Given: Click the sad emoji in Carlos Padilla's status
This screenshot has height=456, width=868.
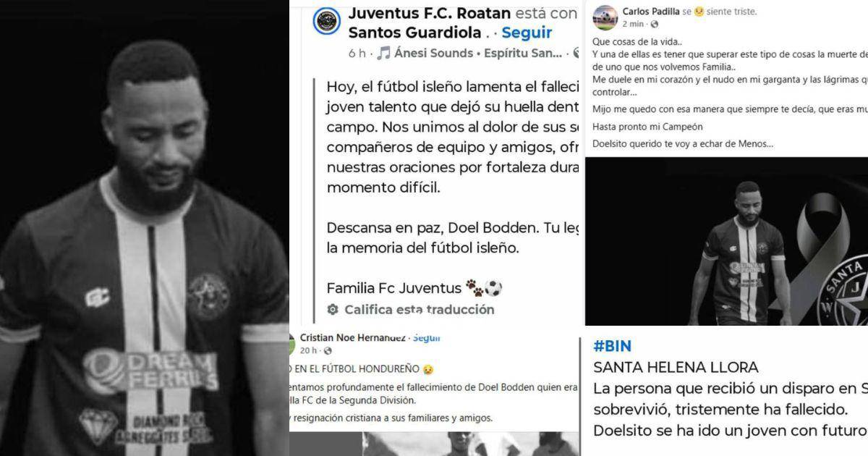Looking at the screenshot, I should 699,12.
